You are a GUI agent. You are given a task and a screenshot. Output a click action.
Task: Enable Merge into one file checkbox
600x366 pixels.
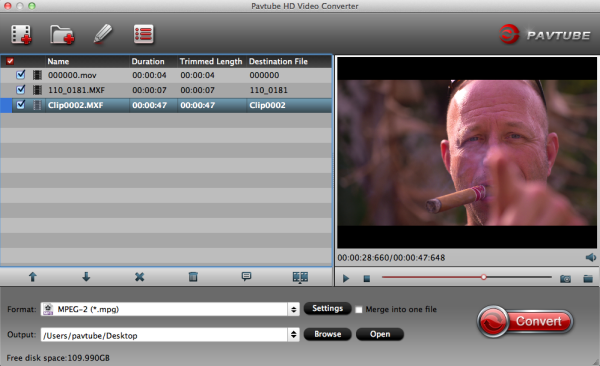click(359, 310)
